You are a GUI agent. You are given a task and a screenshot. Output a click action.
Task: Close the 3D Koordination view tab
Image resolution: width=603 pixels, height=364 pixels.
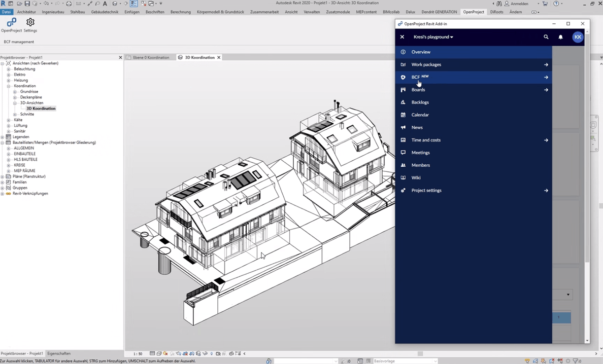[x=219, y=58]
